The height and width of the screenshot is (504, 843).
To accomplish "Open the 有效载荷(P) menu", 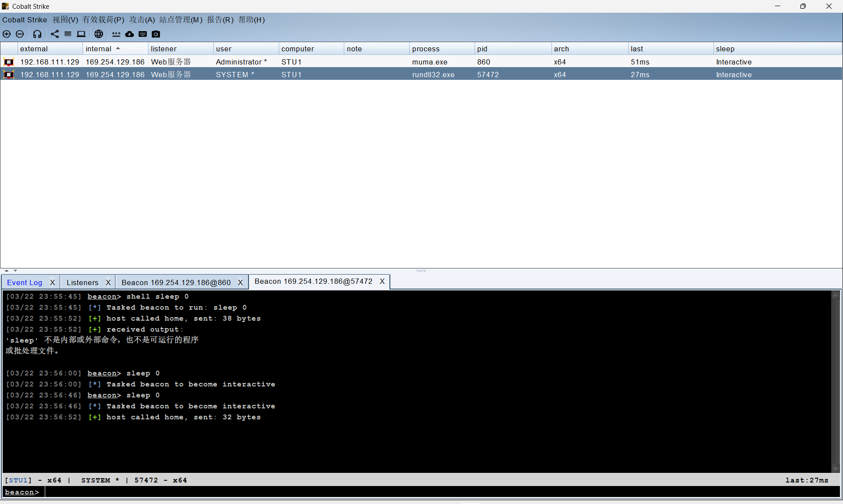I will pyautogui.click(x=104, y=20).
